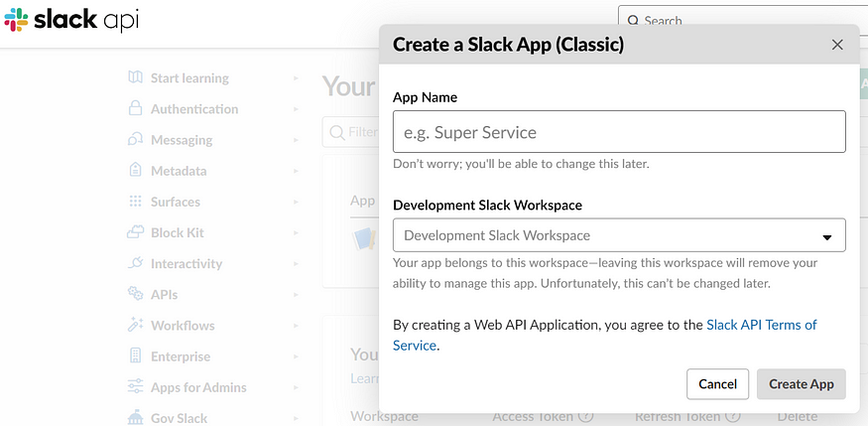Click the Create App button
Viewport: 868px width, 426px height.
801,384
